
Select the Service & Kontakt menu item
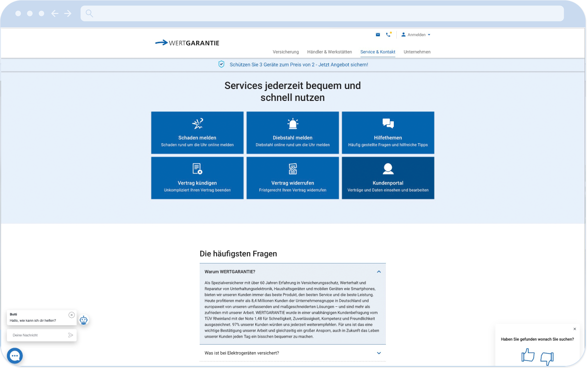point(377,52)
